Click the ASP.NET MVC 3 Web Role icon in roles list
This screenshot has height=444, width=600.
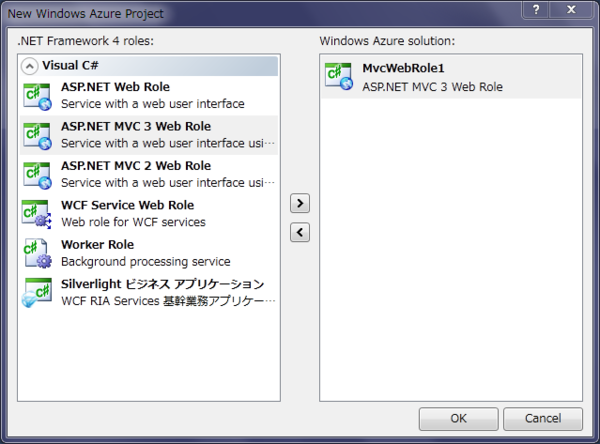[x=37, y=136]
